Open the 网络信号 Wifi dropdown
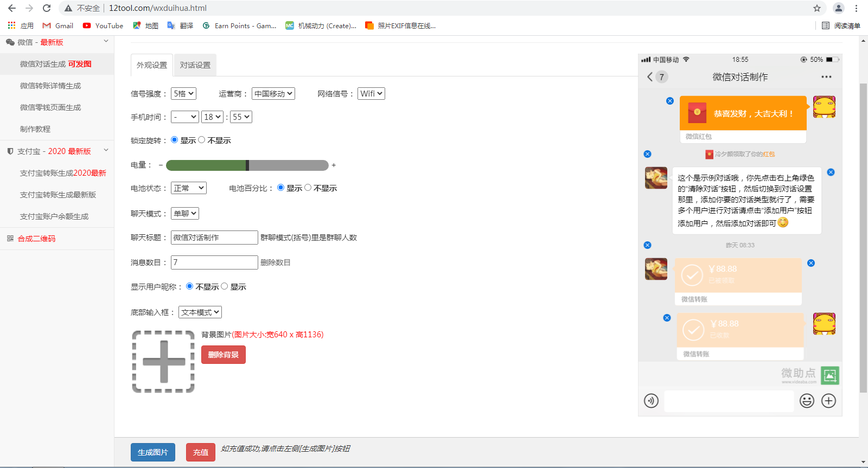The width and height of the screenshot is (868, 468). point(371,94)
